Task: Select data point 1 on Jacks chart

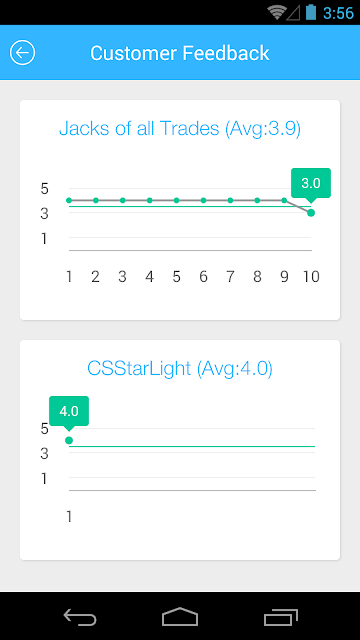Action: [x=69, y=200]
